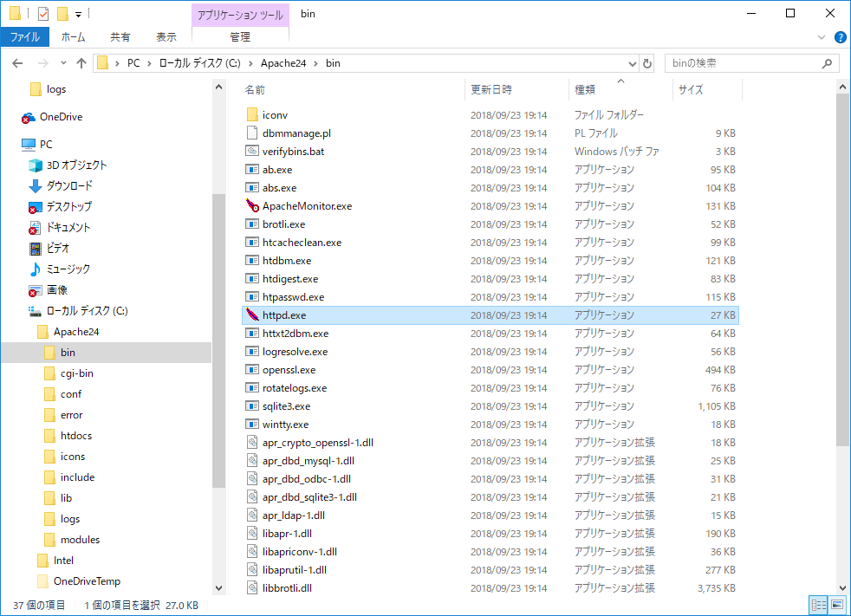This screenshot has height=616, width=851.
Task: Switch to large icons view
Action: coord(835,605)
